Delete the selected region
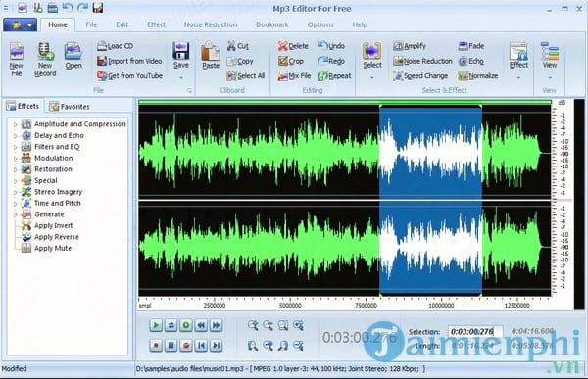 pyautogui.click(x=293, y=46)
